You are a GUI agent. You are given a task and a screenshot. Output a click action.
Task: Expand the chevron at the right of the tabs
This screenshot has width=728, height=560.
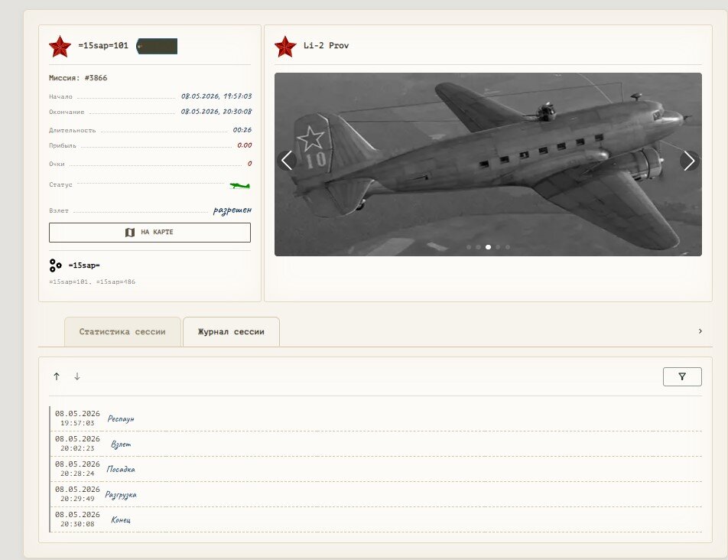pyautogui.click(x=700, y=331)
